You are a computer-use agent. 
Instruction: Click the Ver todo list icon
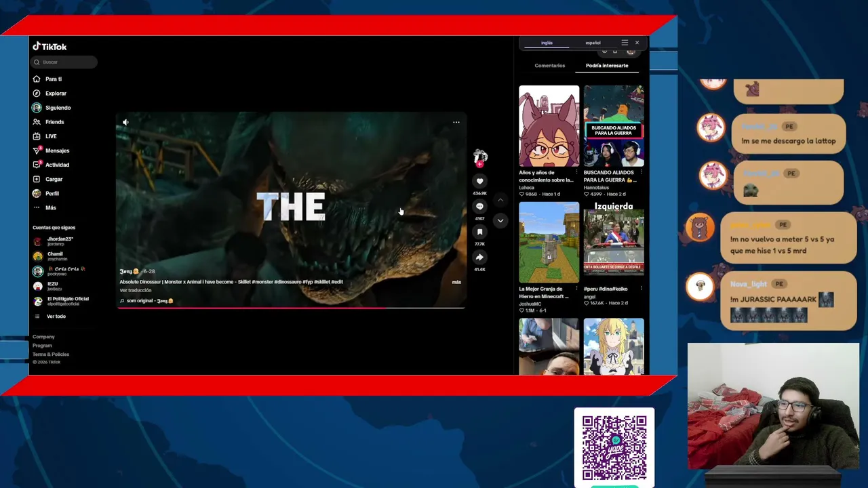tap(37, 317)
